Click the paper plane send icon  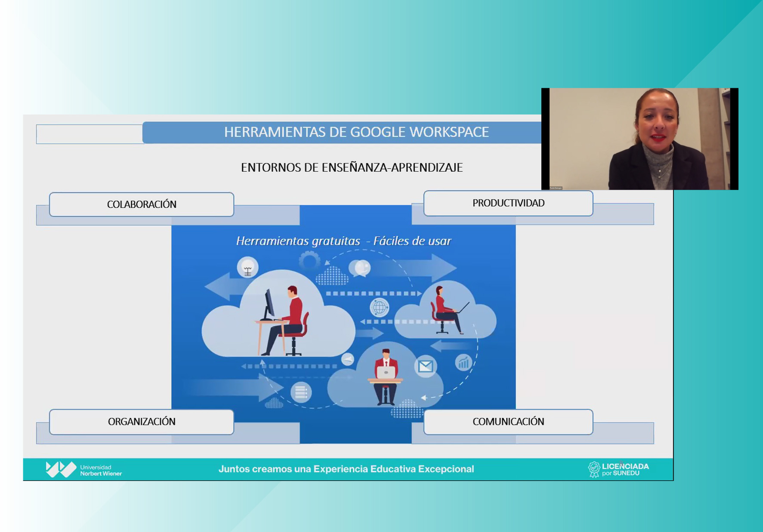tap(347, 359)
